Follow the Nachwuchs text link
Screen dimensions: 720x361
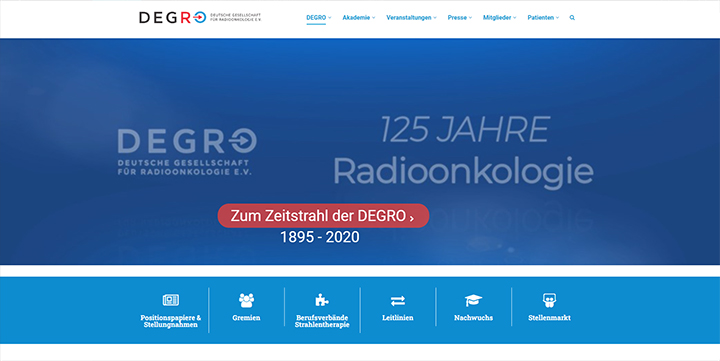click(x=473, y=318)
